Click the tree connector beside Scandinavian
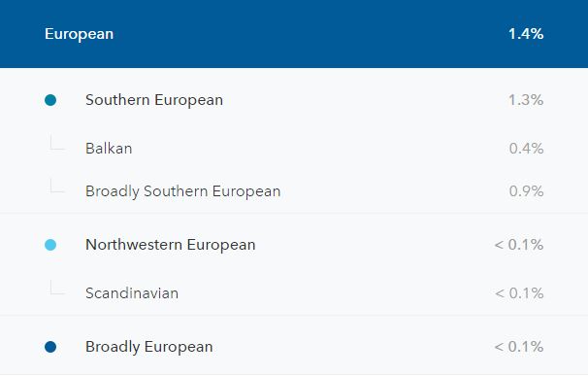The height and width of the screenshot is (376, 588). 57,288
